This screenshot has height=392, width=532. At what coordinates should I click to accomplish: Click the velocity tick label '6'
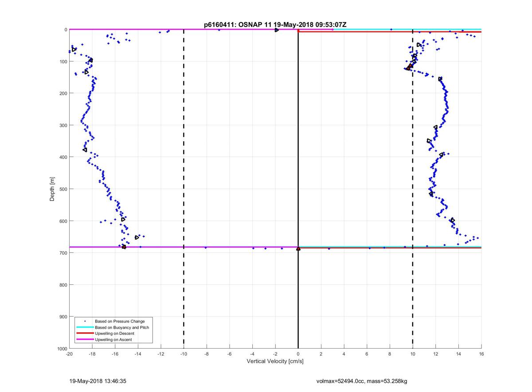pos(367,354)
